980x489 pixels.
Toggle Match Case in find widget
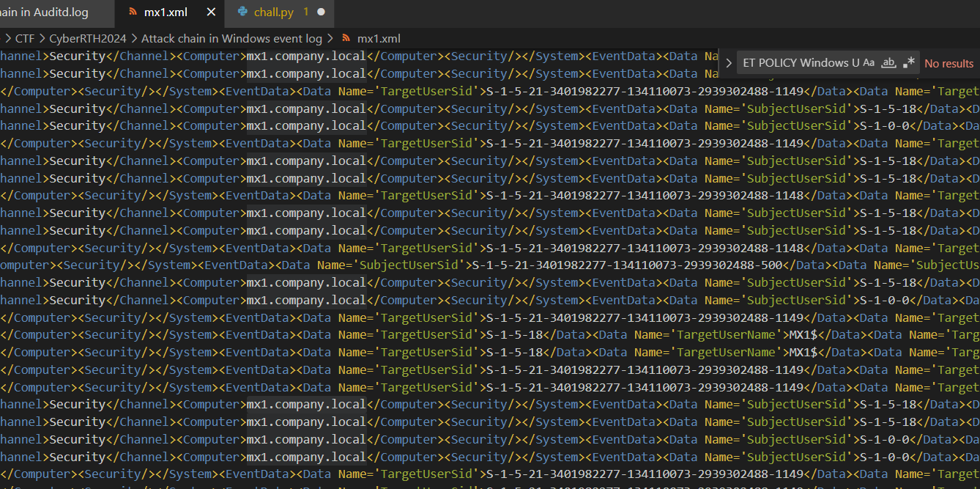point(869,63)
